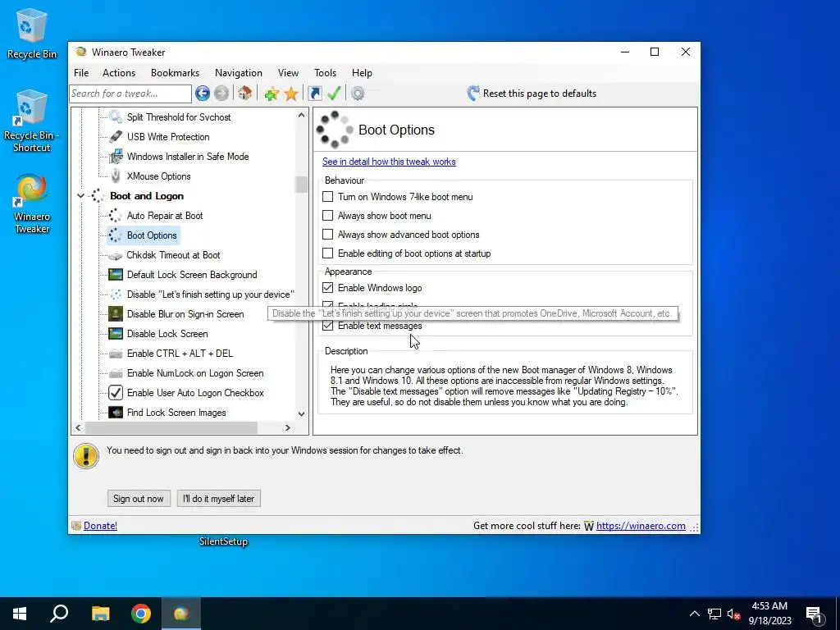The image size is (840, 630).
Task: Collapse the Boot and Logon tree category
Action: (81, 196)
